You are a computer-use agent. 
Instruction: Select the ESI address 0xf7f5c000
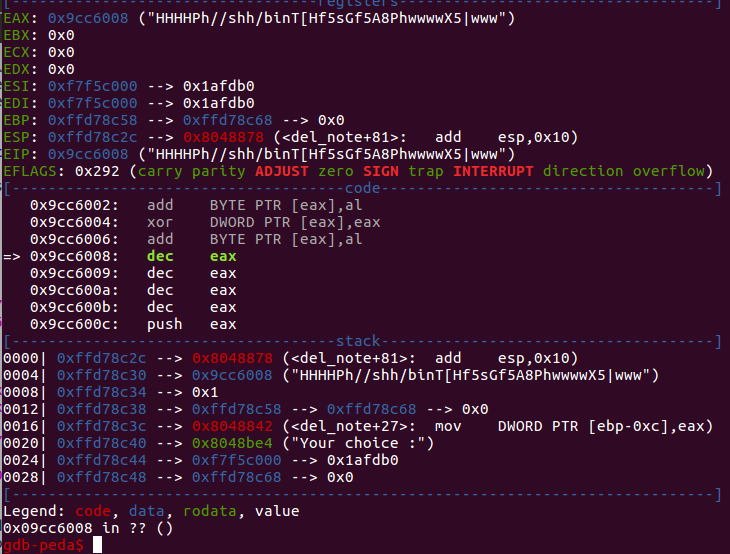click(93, 87)
